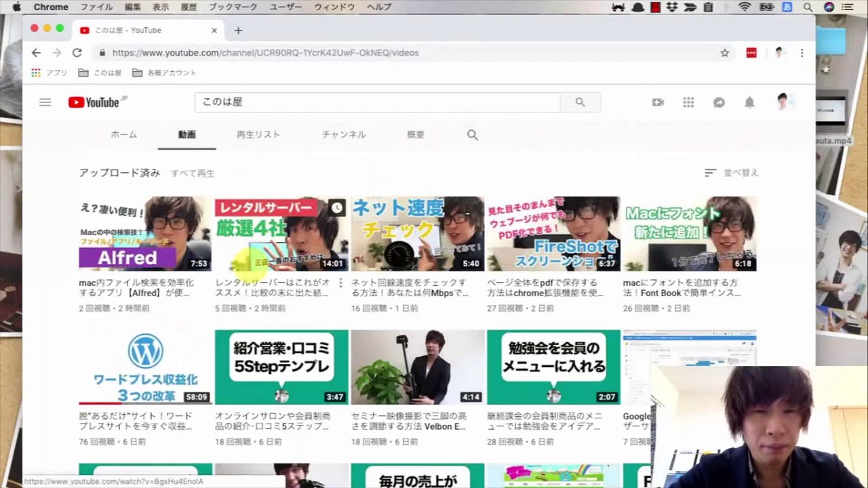The image size is (868, 488).
Task: Open Chrome three-dot menu
Action: pos(802,53)
